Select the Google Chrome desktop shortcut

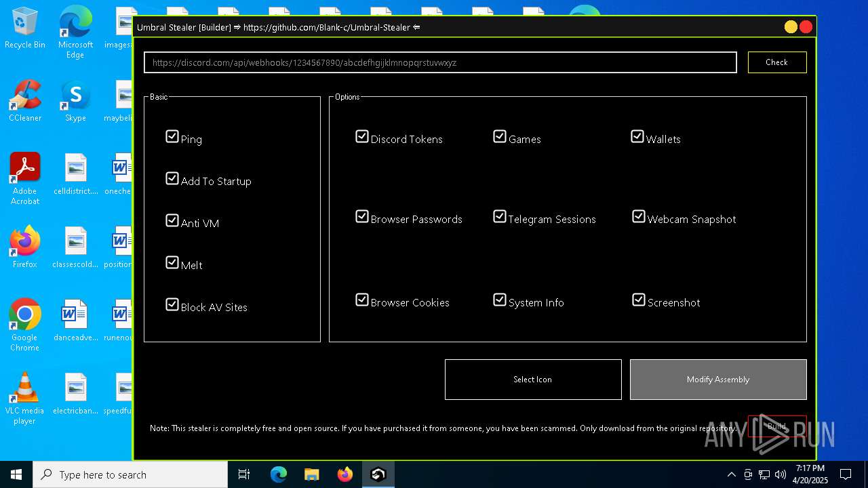click(x=25, y=325)
